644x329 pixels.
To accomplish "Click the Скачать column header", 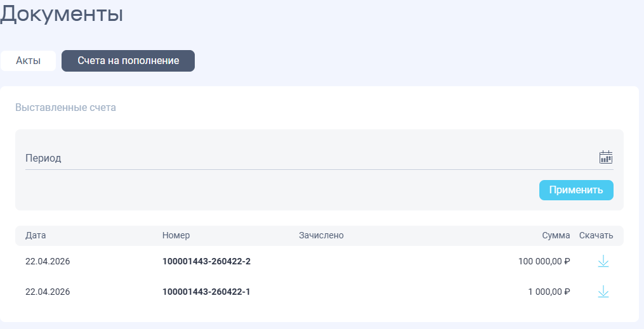I will [x=596, y=235].
